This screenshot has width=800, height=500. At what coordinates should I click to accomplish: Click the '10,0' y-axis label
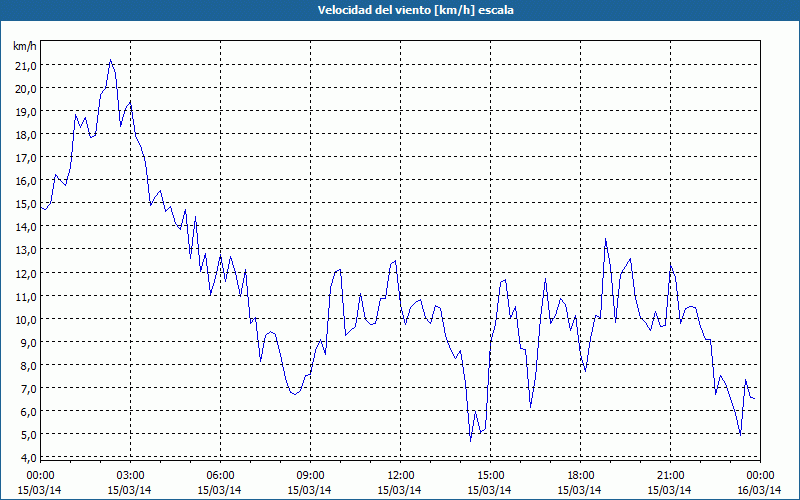click(x=26, y=319)
